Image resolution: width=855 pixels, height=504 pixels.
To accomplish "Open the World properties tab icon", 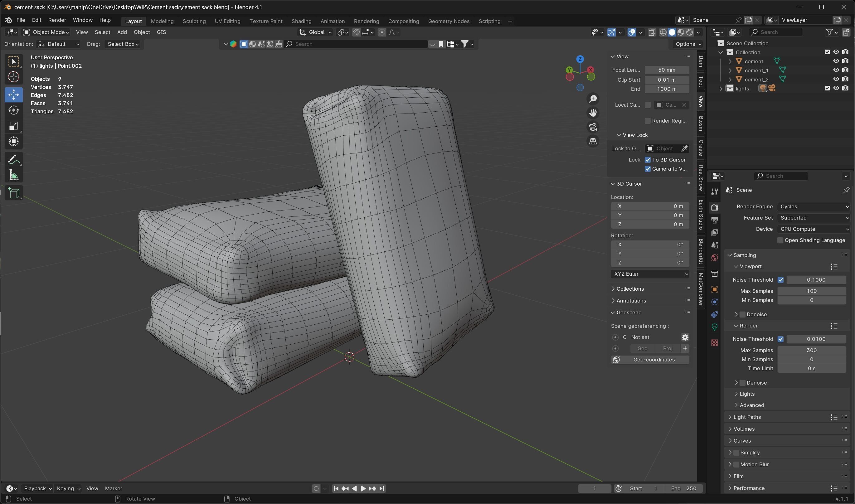I will [x=714, y=258].
